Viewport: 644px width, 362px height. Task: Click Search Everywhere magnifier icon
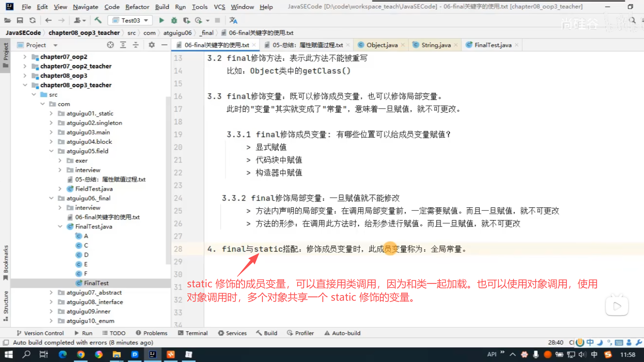[632, 20]
